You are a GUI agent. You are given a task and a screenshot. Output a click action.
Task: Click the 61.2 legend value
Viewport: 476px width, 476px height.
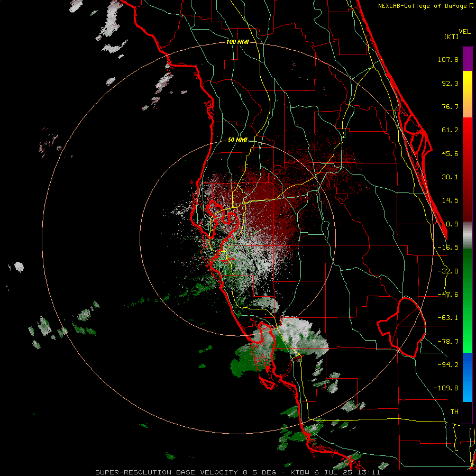[x=450, y=130]
